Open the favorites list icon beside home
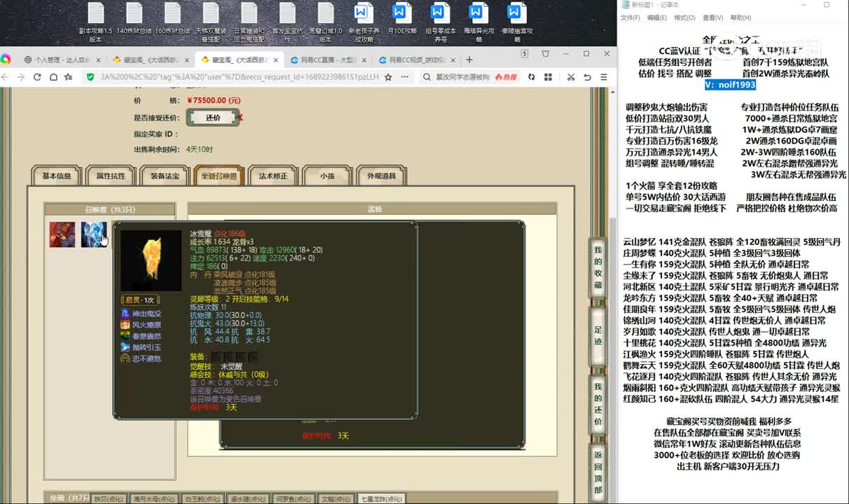The width and height of the screenshot is (849, 504). [x=69, y=77]
